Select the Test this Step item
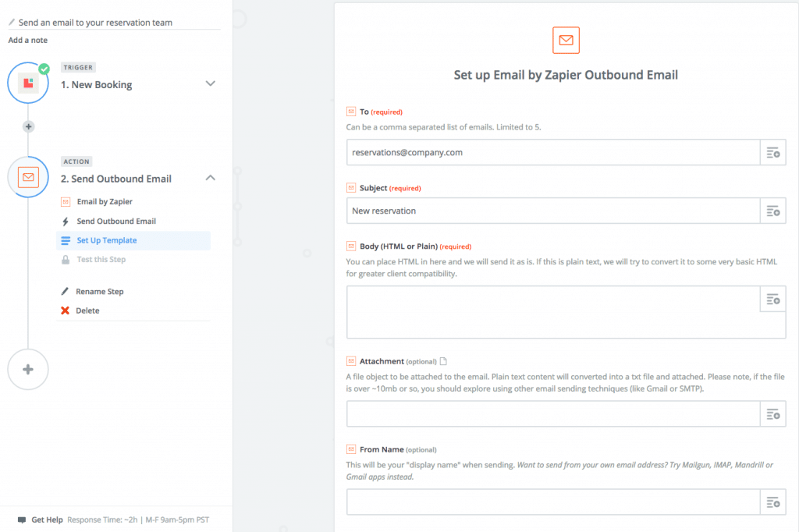Screen dimensions: 799x532 tap(101, 260)
